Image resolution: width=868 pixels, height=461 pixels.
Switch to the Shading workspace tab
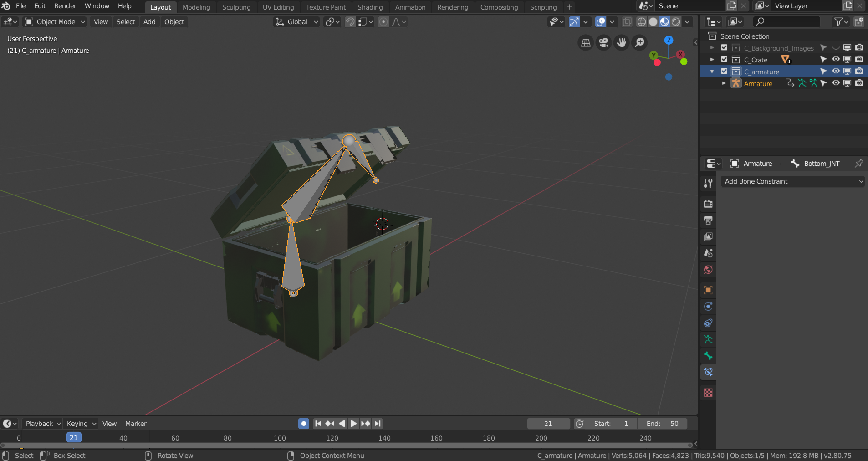coord(370,7)
